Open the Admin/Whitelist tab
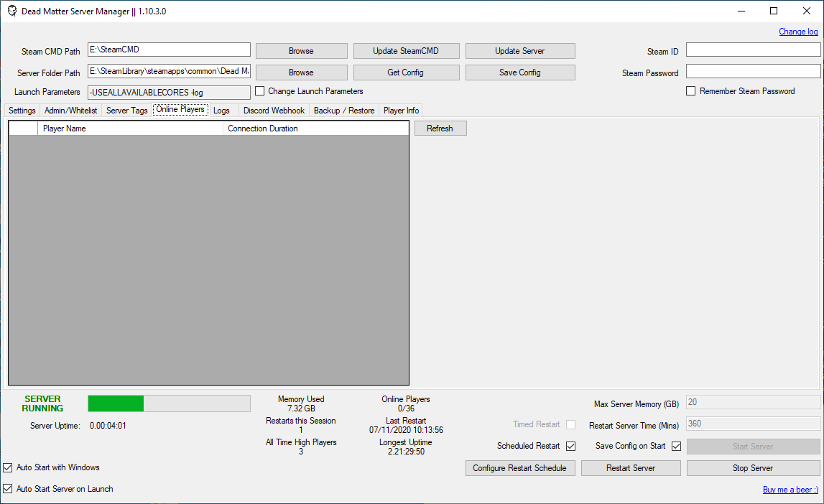Image resolution: width=824 pixels, height=504 pixels. [x=70, y=110]
